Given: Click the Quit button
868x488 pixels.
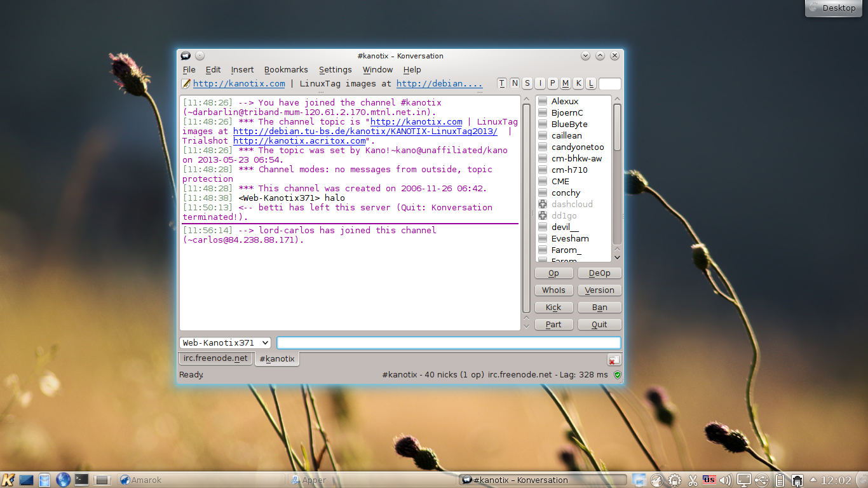Looking at the screenshot, I should [599, 325].
